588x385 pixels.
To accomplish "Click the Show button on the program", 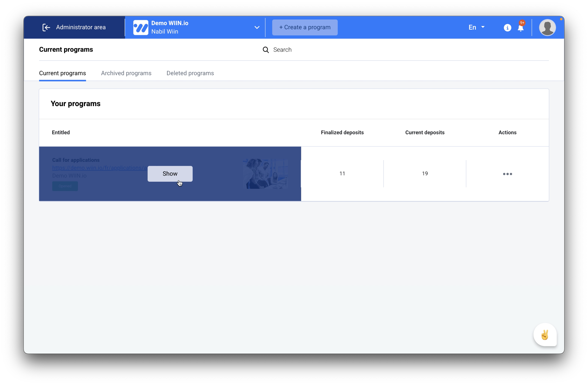I will pos(170,174).
